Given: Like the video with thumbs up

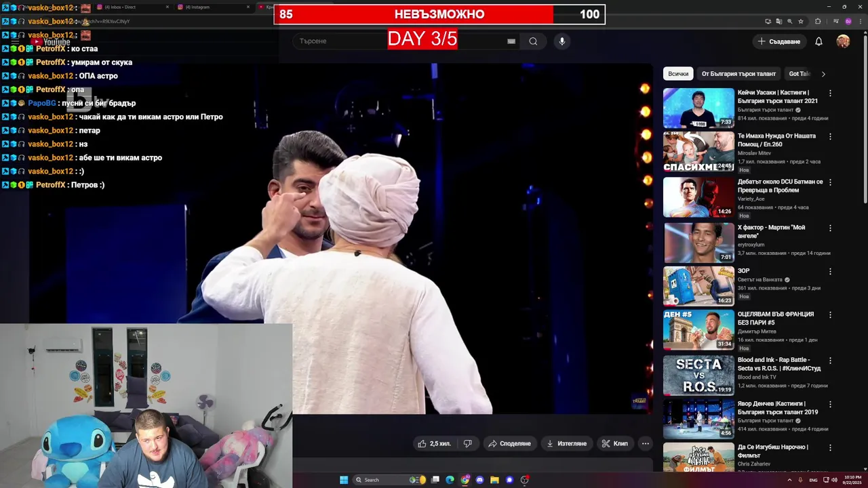Looking at the screenshot, I should pos(435,443).
